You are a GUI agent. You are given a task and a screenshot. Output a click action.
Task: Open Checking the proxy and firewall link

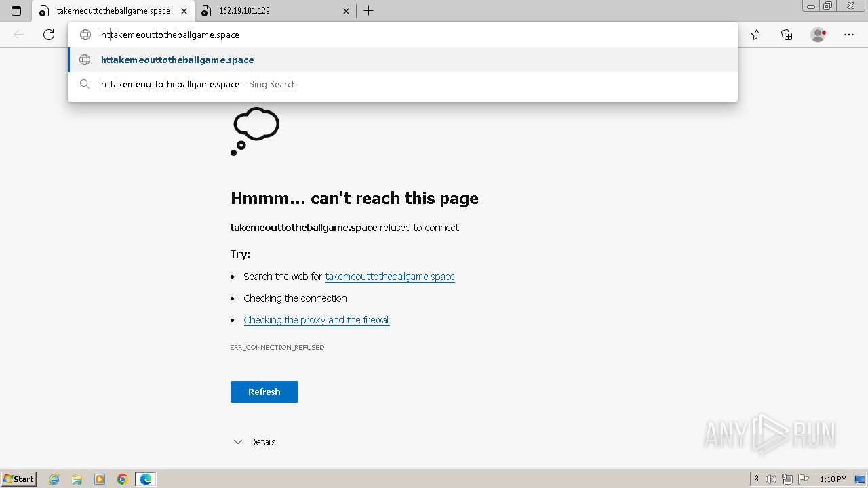pyautogui.click(x=317, y=320)
